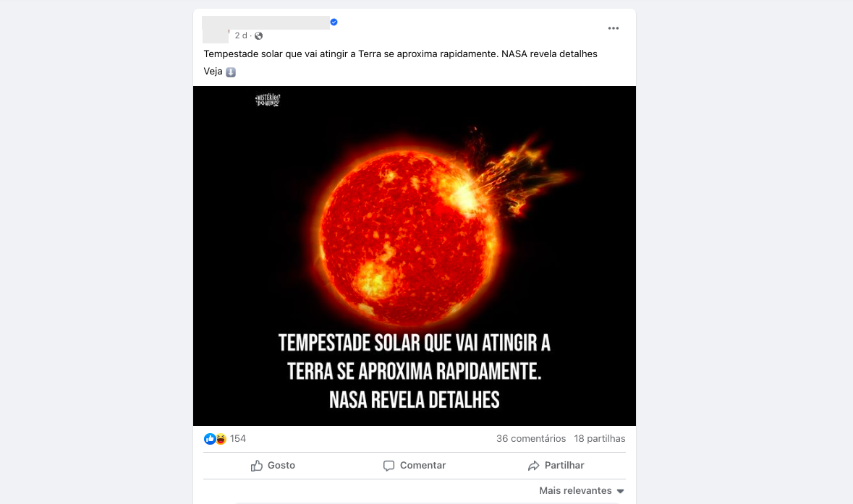This screenshot has width=853, height=504.
Task: Click the thumbs-up Gosto icon
Action: coord(257,466)
